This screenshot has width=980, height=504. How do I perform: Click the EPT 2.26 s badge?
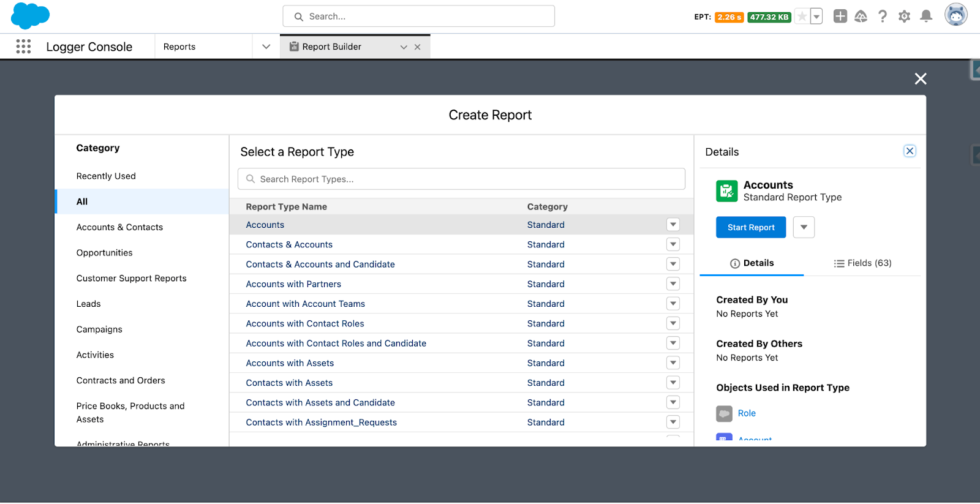(x=729, y=17)
